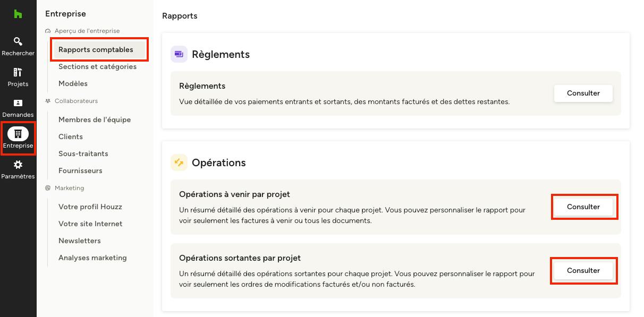This screenshot has width=644, height=317.
Task: Select the Entreprise building icon
Action: point(18,134)
